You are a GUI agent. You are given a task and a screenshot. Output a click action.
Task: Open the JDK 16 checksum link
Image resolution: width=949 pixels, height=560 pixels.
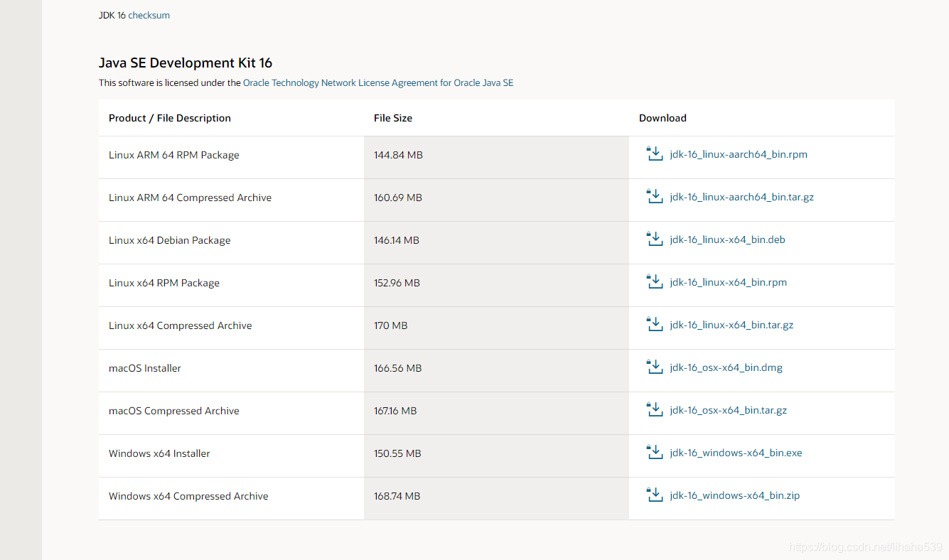pyautogui.click(x=149, y=15)
